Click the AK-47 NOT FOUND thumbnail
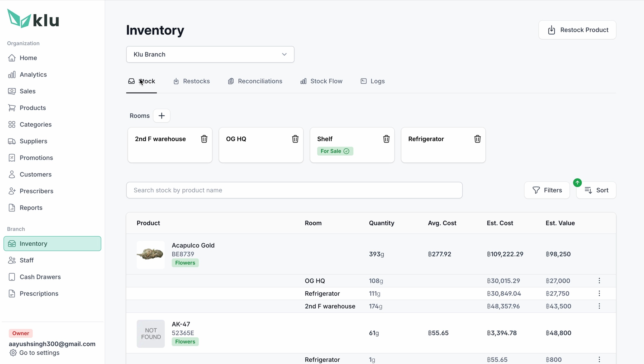This screenshot has width=644, height=364. [151, 334]
